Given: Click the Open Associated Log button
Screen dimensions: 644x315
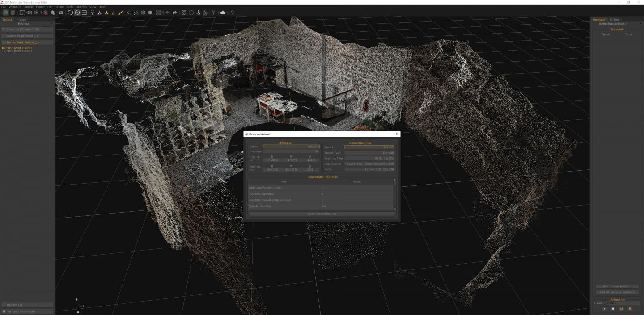Looking at the screenshot, I should [322, 214].
